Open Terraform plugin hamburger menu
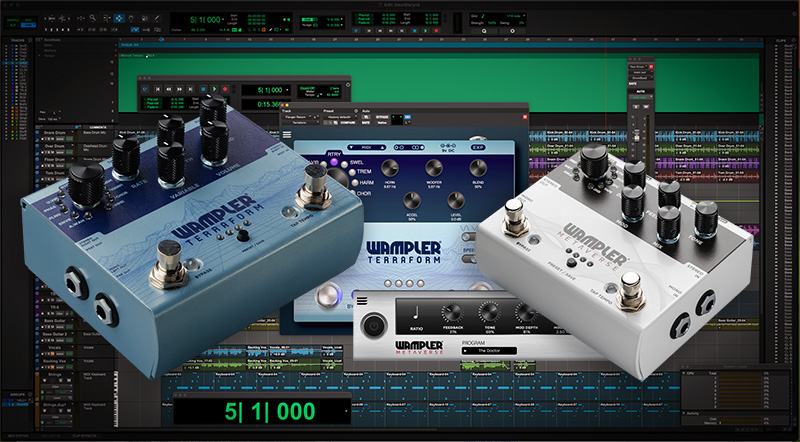 [287, 135]
